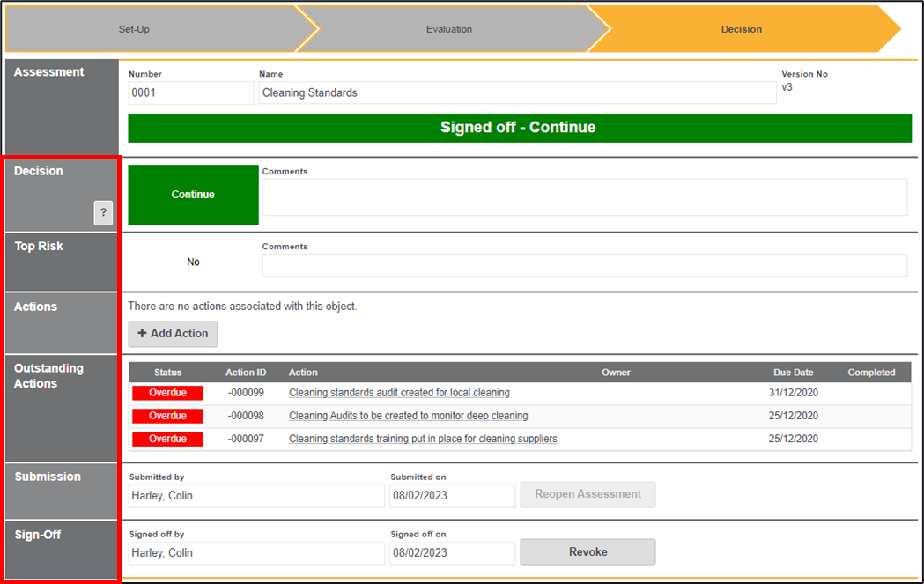The width and height of the screenshot is (924, 584).
Task: Click the Overdue status for action -000099
Action: pyautogui.click(x=167, y=393)
